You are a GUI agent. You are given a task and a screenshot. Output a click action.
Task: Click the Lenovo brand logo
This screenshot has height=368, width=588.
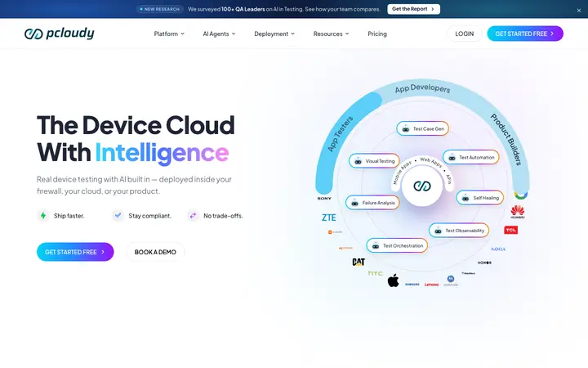(432, 285)
